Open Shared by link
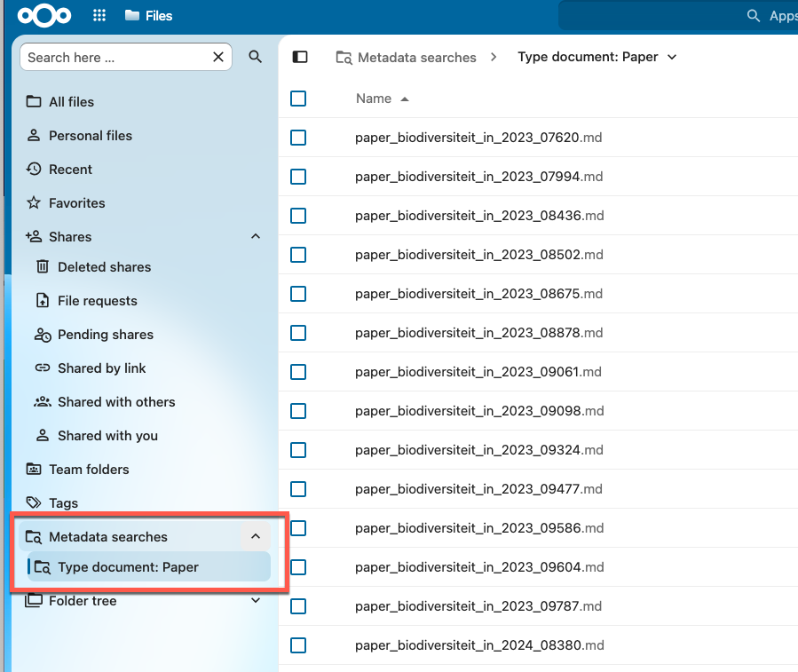This screenshot has height=672, width=798. pos(148,368)
